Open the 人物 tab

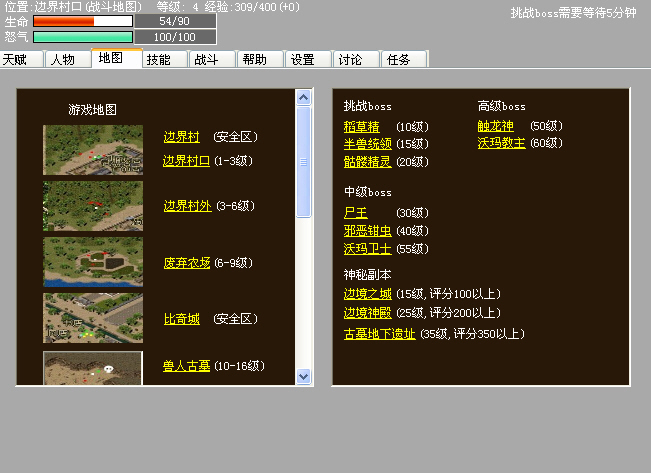pyautogui.click(x=63, y=59)
